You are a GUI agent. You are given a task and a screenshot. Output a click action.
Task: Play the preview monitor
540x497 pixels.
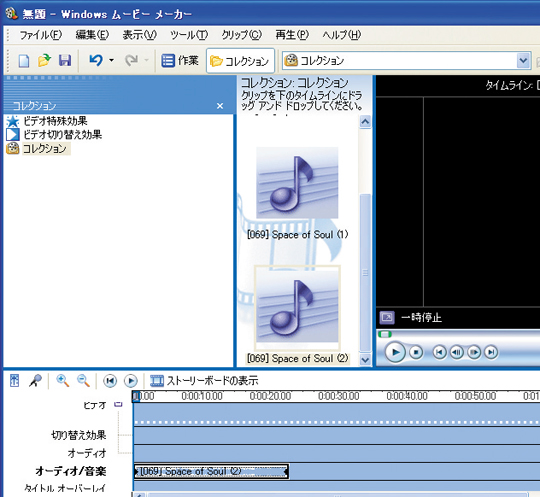pyautogui.click(x=395, y=352)
